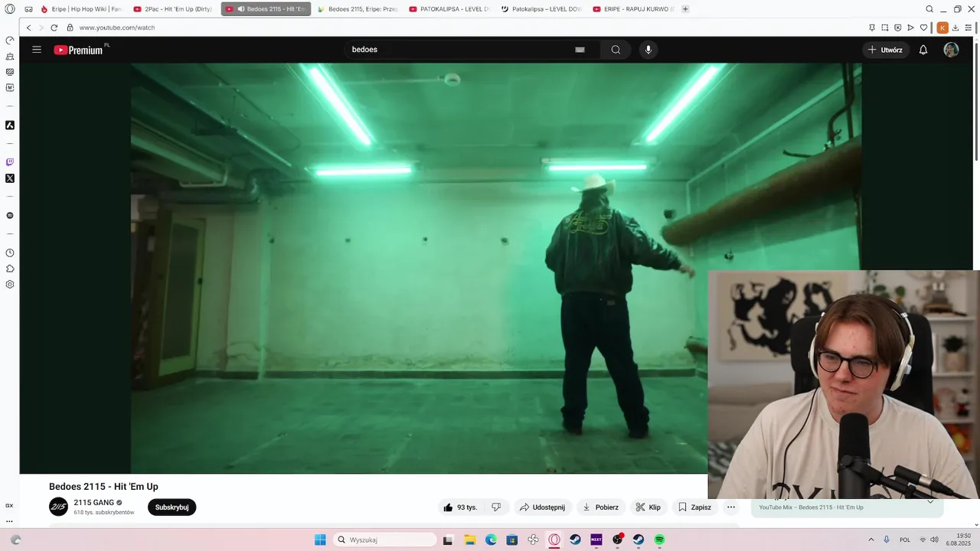Open the YouTube account avatar menu
This screenshot has width=980, height=551.
(x=951, y=50)
